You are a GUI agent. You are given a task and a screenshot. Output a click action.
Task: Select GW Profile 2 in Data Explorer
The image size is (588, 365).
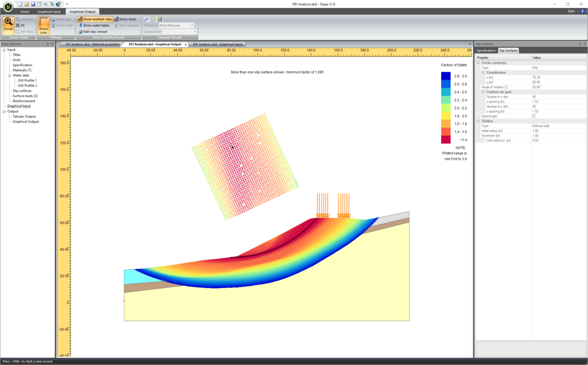pos(27,85)
